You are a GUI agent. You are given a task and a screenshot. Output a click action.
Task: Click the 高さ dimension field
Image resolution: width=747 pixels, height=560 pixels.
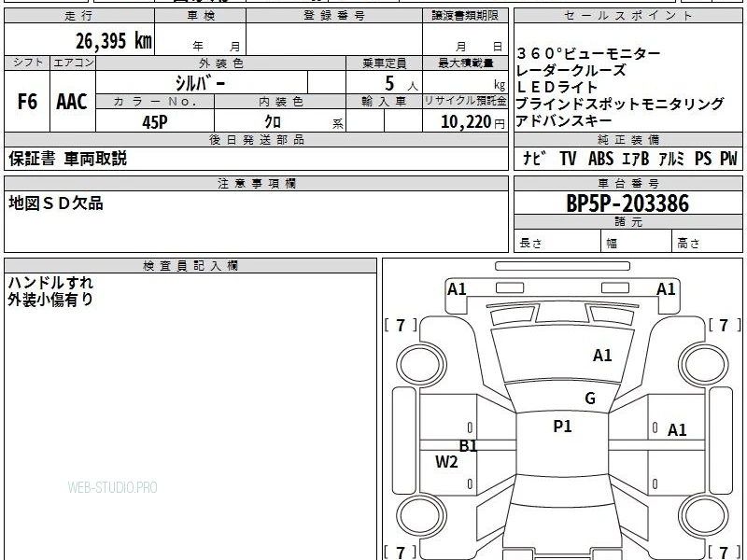click(x=707, y=242)
